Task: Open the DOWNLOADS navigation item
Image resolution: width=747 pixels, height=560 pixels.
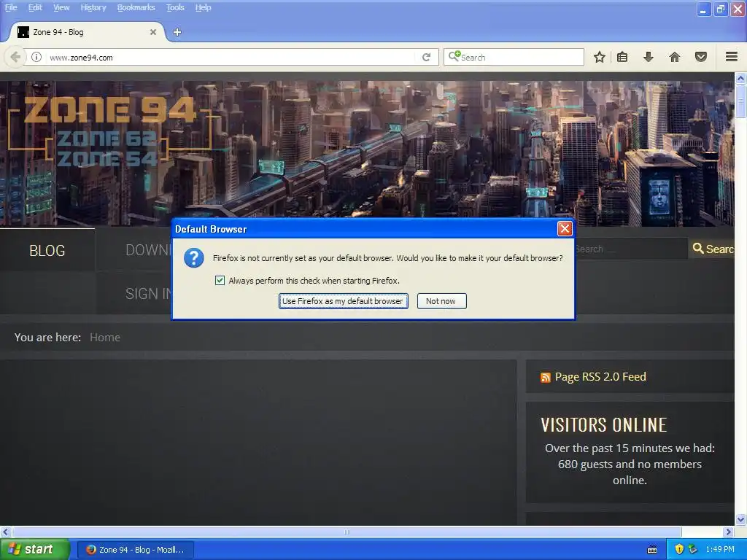Action: click(x=148, y=249)
